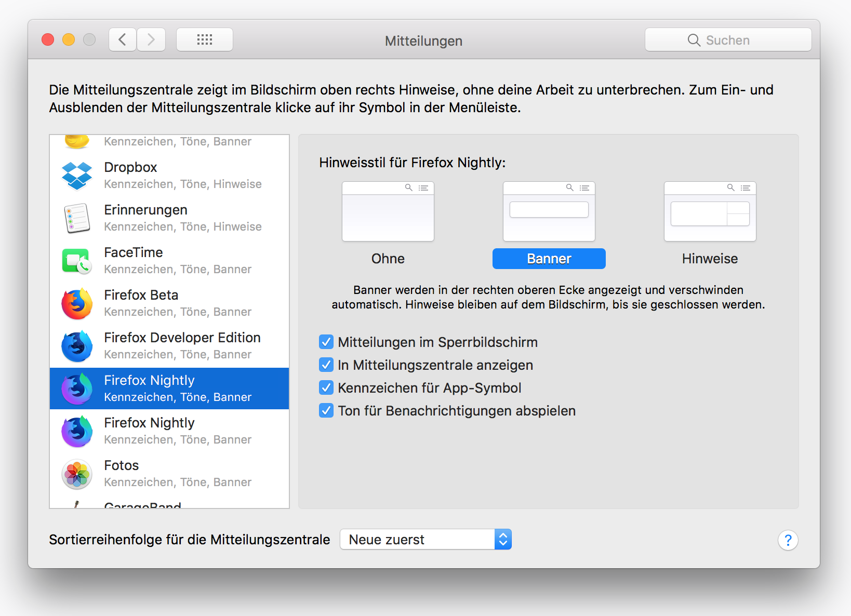Click the icon of the highlighted Firefox Nightly row
The height and width of the screenshot is (616, 851).
click(x=77, y=389)
